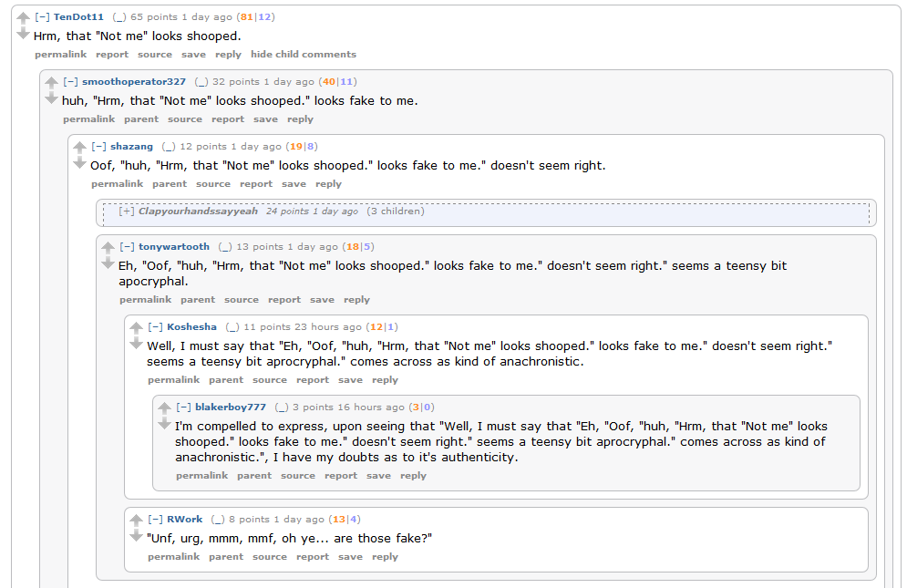Downvote Koshesha's comment
Viewport: 907px width, 588px height.
(x=137, y=344)
